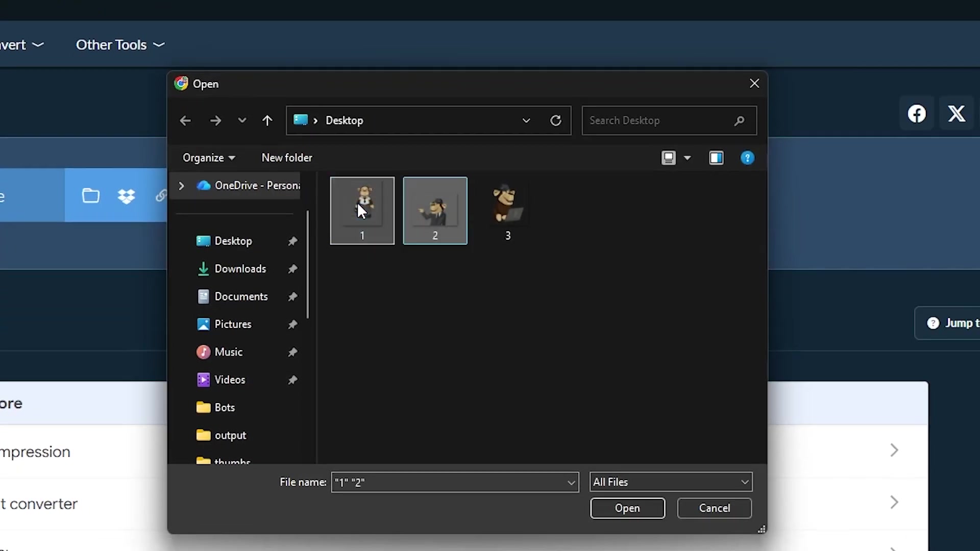
Task: Select the image file named 3
Action: pyautogui.click(x=508, y=211)
